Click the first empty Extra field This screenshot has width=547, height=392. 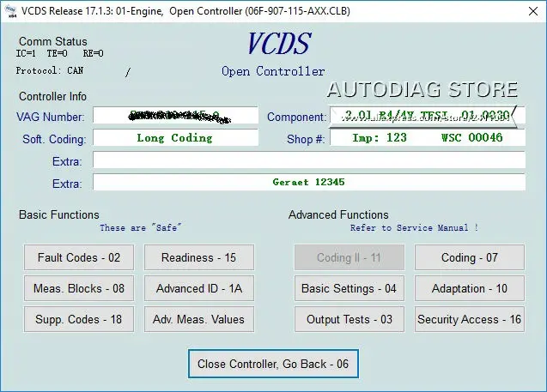309,160
